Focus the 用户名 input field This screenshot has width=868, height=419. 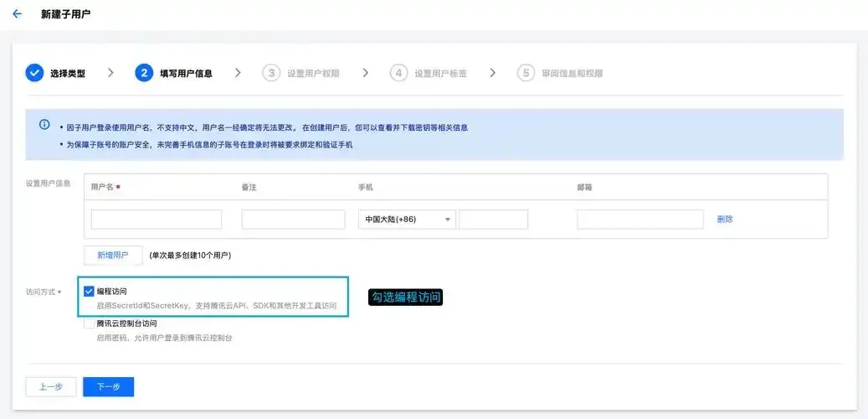pyautogui.click(x=157, y=219)
